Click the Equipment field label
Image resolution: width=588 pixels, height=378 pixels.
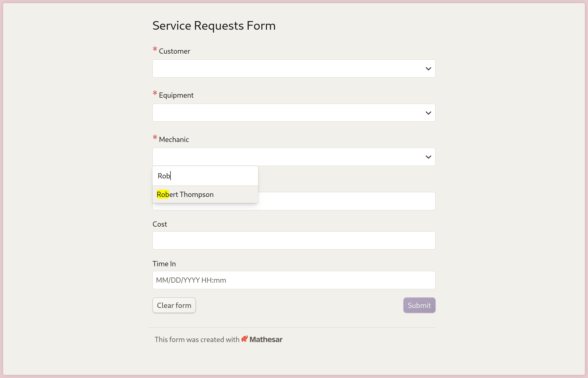pyautogui.click(x=176, y=95)
